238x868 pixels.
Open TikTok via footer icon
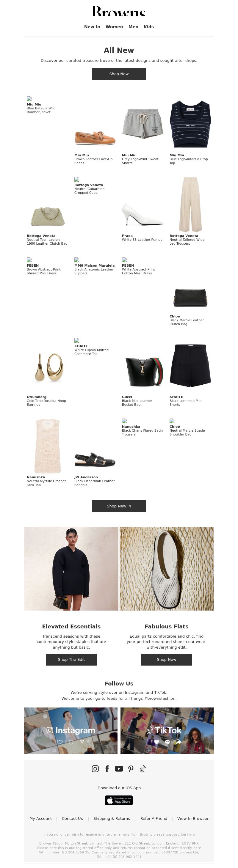[143, 768]
